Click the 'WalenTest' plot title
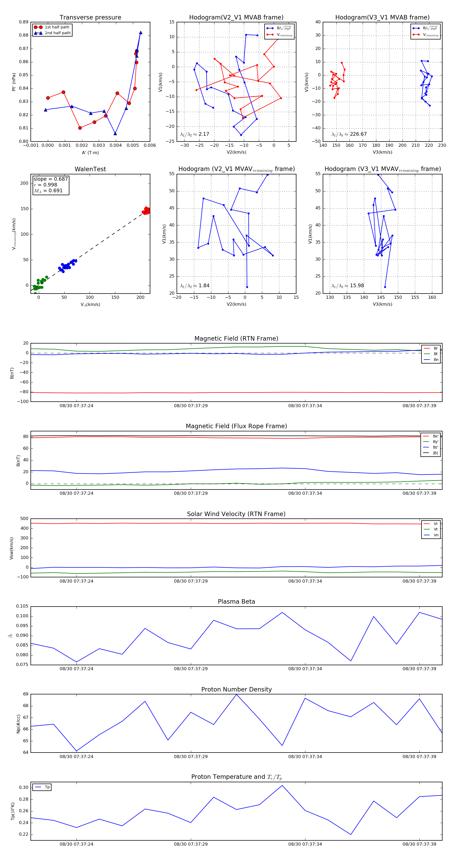The image size is (473, 868). pos(90,169)
